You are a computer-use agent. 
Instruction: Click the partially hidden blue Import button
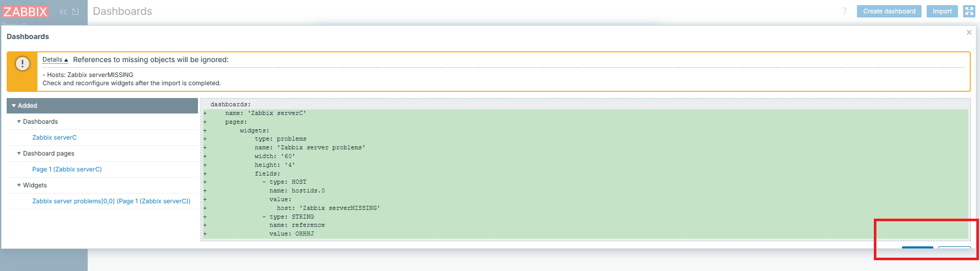[917, 247]
